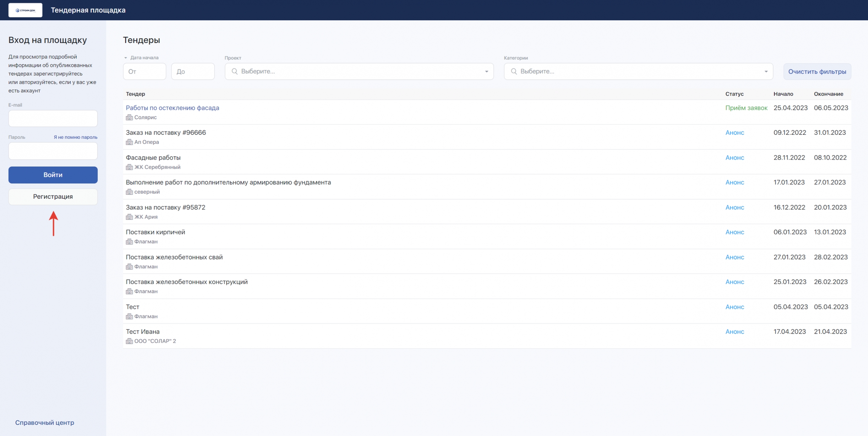Click building icon beside ООО "СОЛАР" 2
The image size is (868, 436).
point(129,341)
